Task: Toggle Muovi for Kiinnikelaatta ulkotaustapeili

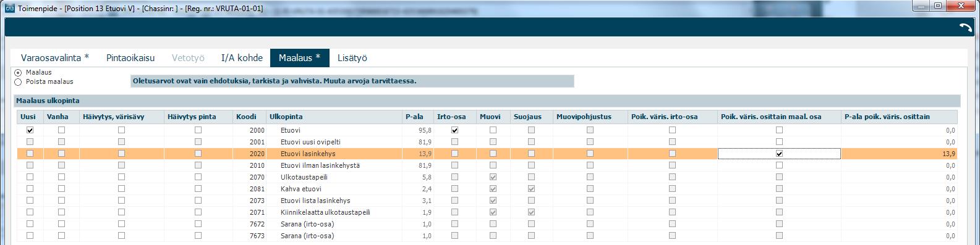Action: pos(493,212)
